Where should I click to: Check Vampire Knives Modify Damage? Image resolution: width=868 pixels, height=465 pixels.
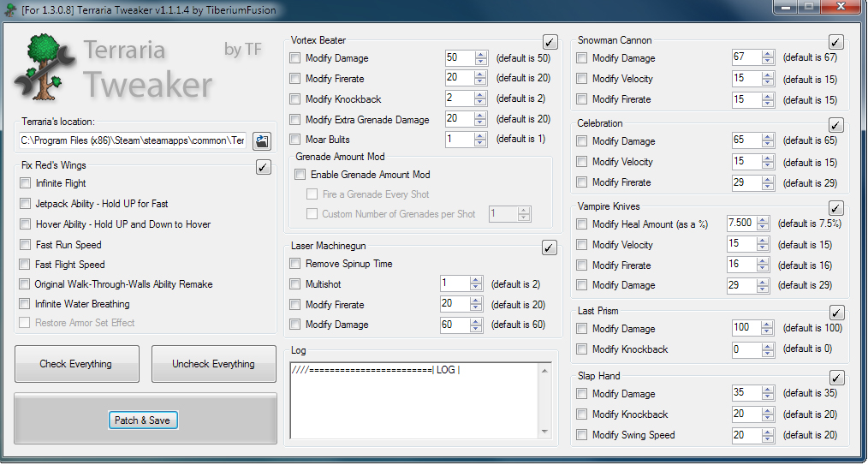point(582,285)
